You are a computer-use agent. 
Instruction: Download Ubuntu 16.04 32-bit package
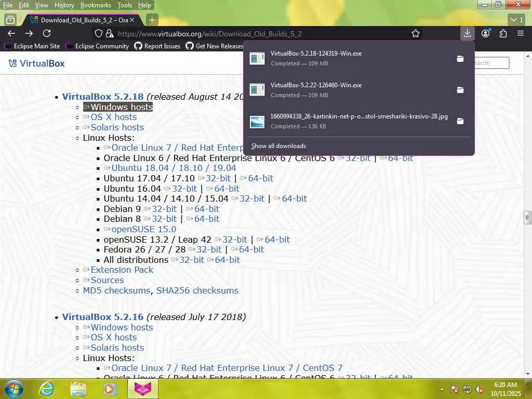click(180, 189)
